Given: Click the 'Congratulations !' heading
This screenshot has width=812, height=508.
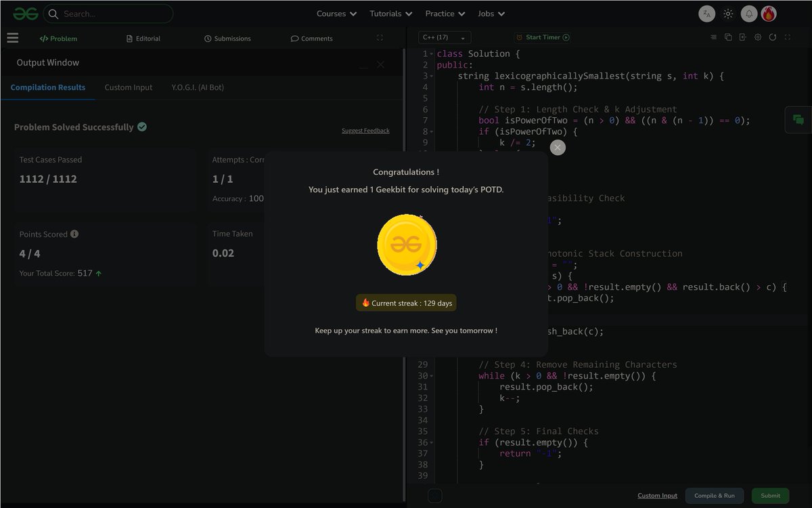Looking at the screenshot, I should tap(406, 172).
